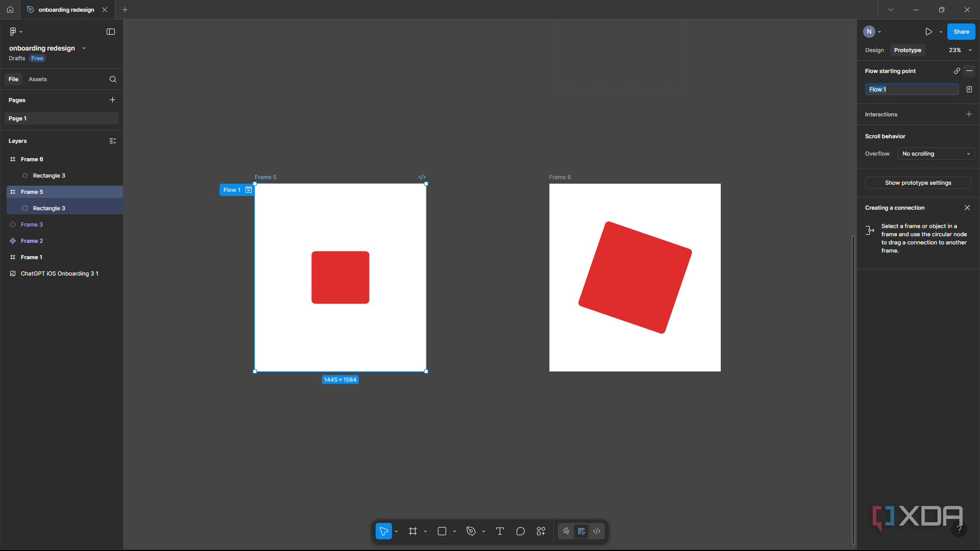This screenshot has height=551, width=980.
Task: Switch to the Design tab
Action: [874, 50]
